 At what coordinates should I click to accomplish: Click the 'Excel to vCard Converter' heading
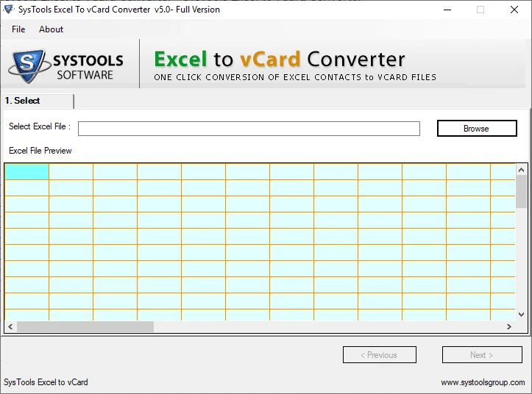[280, 59]
